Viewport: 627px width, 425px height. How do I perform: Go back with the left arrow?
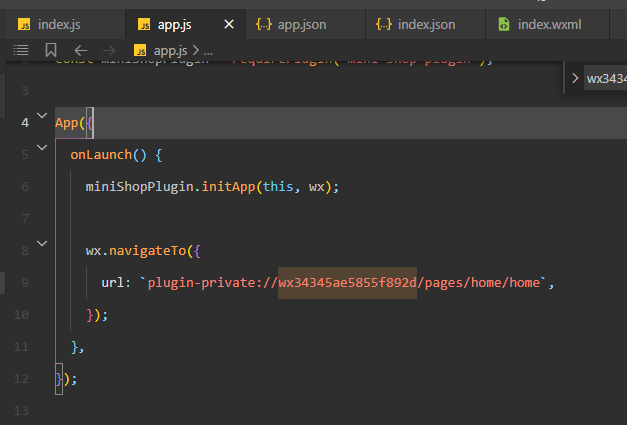(x=81, y=50)
